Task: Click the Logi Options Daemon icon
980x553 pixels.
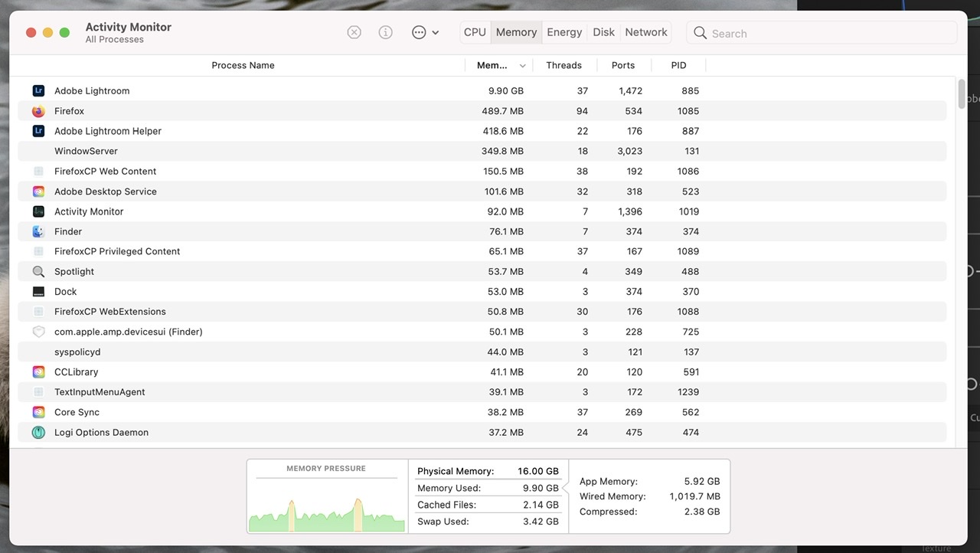Action: (38, 433)
